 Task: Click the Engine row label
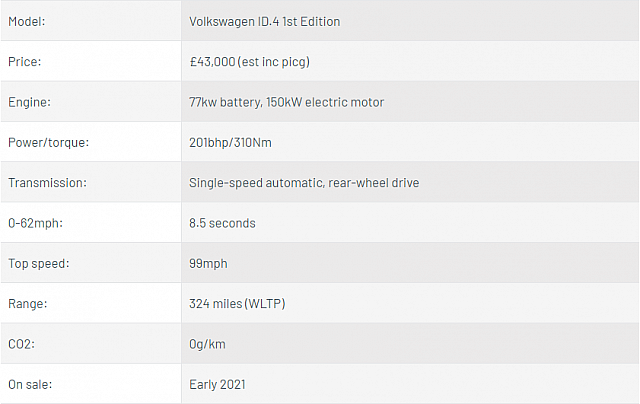tap(28, 102)
